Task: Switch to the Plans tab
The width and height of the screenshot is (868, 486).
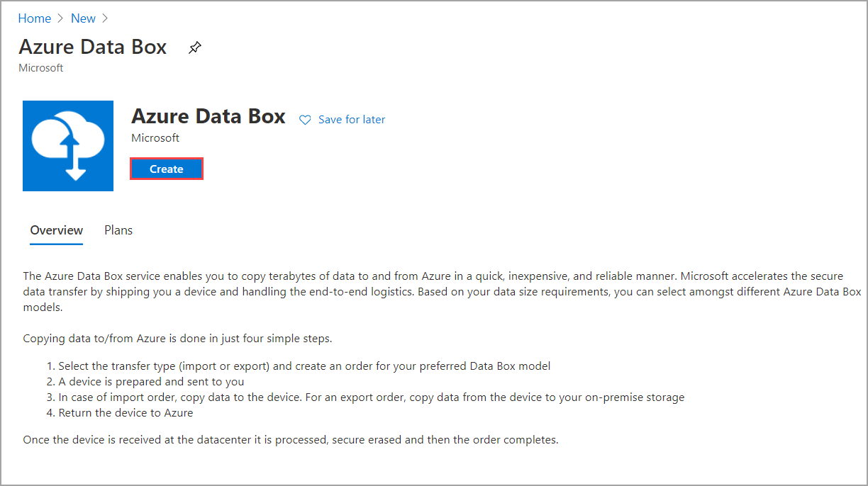Action: point(118,230)
